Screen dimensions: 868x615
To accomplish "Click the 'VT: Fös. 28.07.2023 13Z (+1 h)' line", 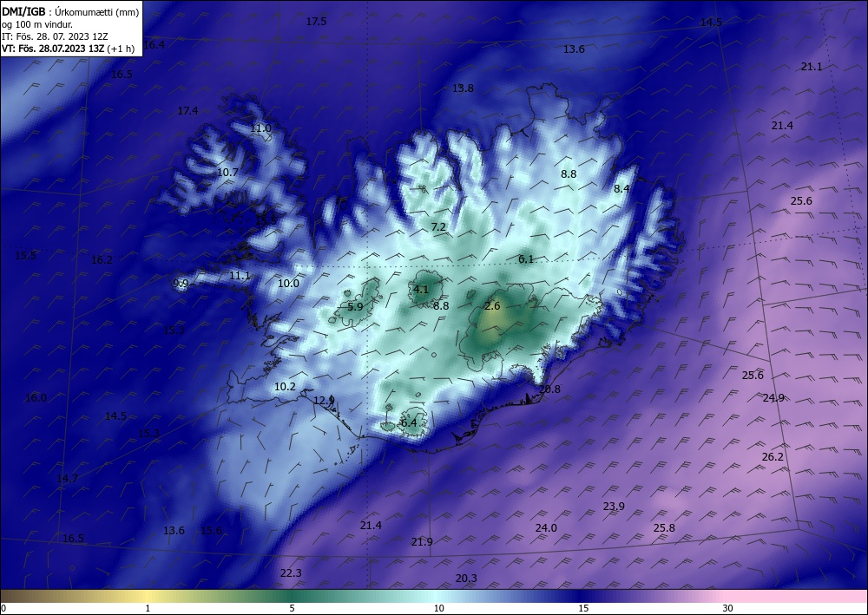I will click(68, 48).
